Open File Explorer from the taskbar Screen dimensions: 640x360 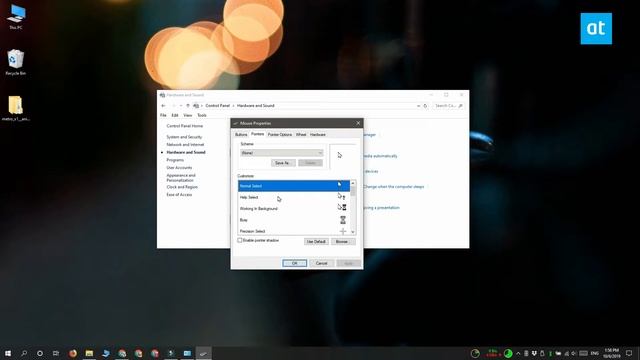coord(89,353)
